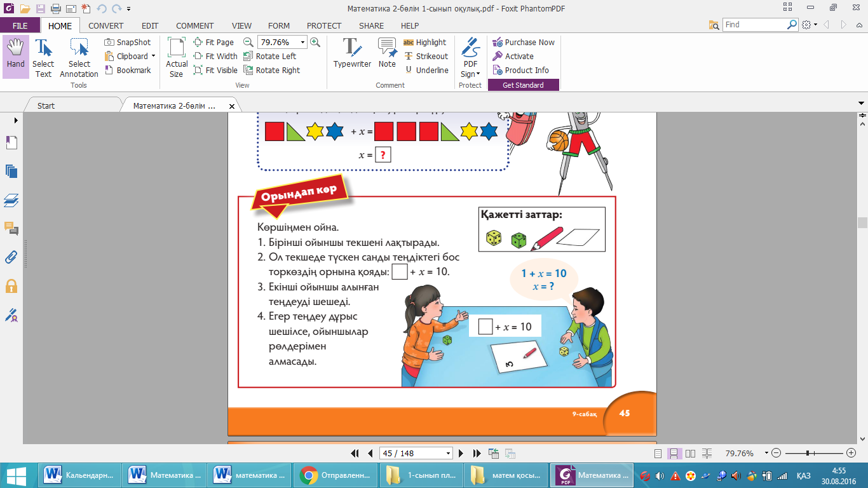This screenshot has width=868, height=488.
Task: Expand the Clipboard dropdown arrow
Action: coord(153,57)
